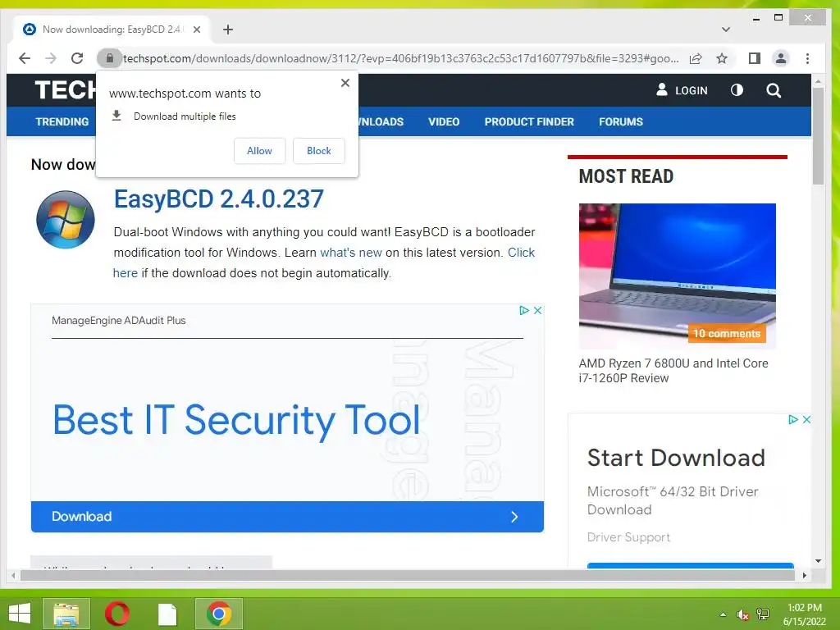
Task: Close the 'Now downloading: EasyBCD' tab
Action: tap(197, 30)
